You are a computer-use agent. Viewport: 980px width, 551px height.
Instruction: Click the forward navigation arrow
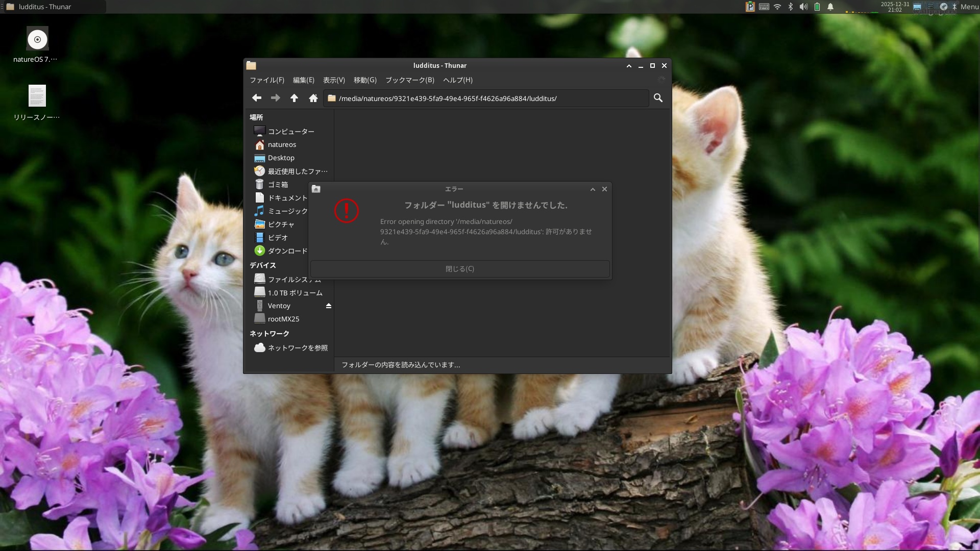(275, 98)
